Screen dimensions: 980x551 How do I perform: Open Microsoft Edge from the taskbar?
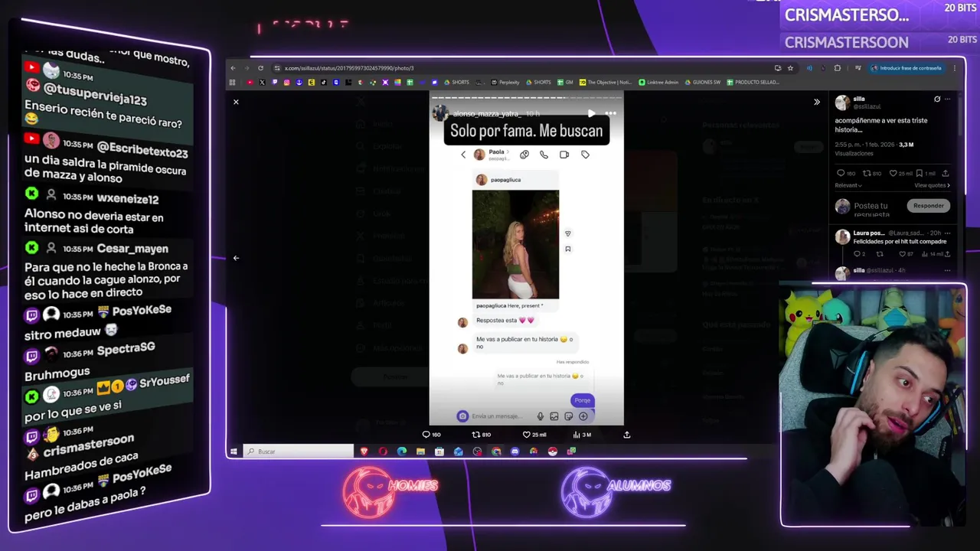[402, 452]
